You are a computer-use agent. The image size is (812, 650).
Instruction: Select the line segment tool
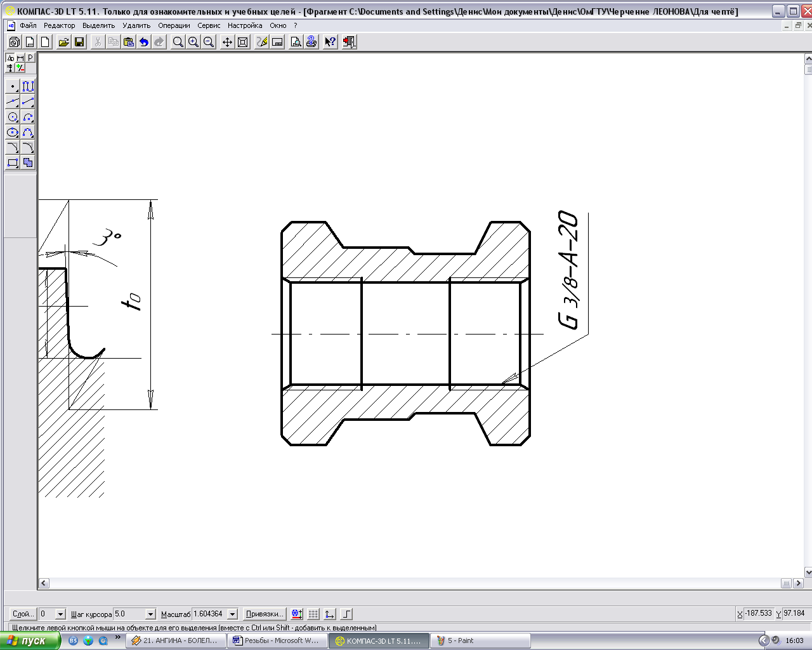[x=28, y=102]
